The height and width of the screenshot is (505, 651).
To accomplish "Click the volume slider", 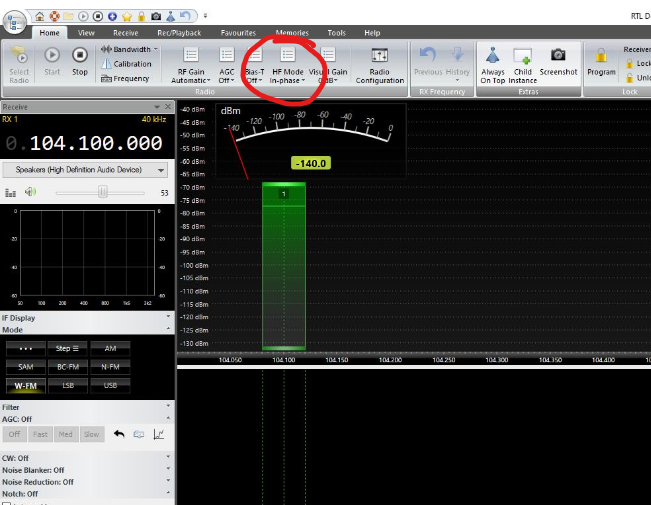I will 102,192.
